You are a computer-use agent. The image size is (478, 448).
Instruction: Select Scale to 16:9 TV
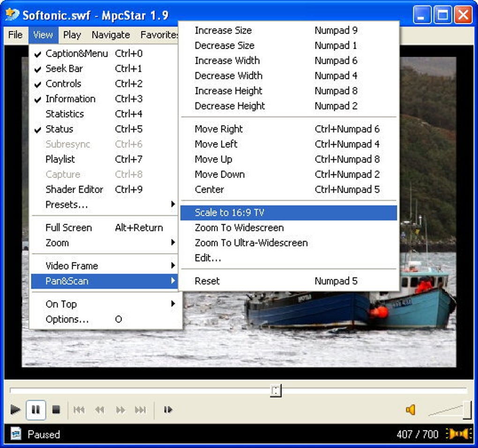point(289,212)
